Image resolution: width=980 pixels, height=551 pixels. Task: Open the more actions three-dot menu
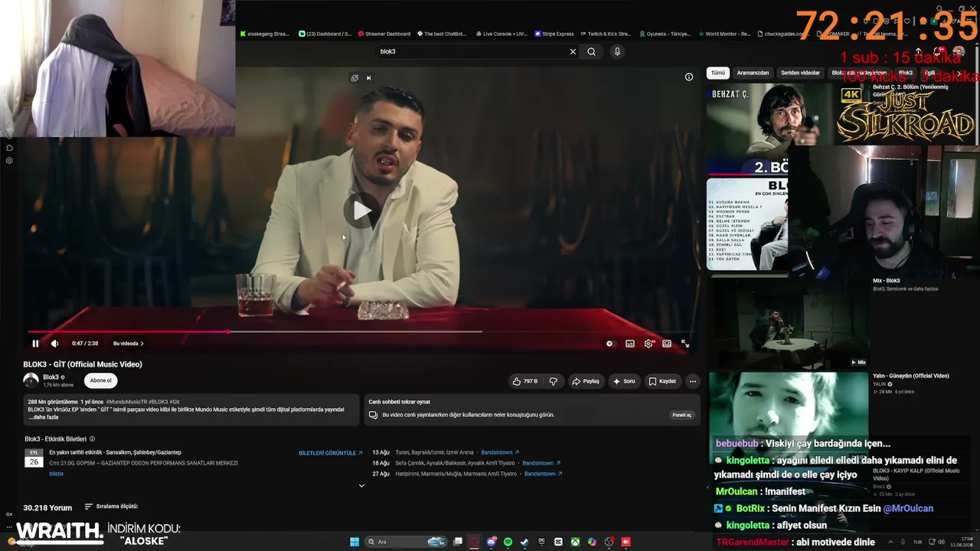(x=693, y=381)
